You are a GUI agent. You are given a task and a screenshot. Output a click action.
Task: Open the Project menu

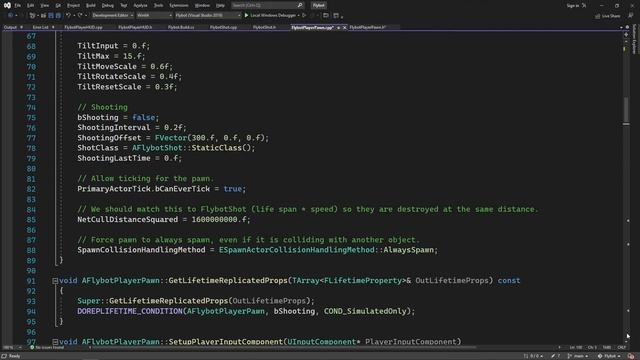pyautogui.click(x=73, y=5)
